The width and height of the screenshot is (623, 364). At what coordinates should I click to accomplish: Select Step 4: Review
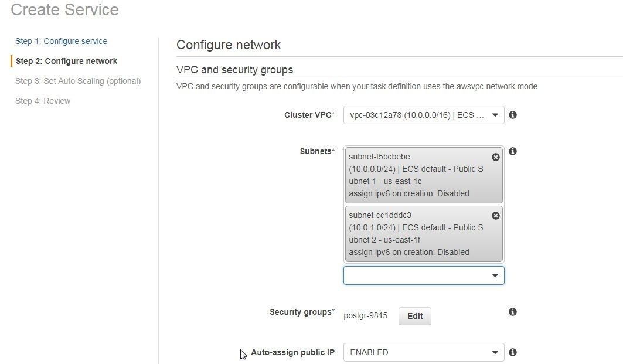[x=43, y=101]
